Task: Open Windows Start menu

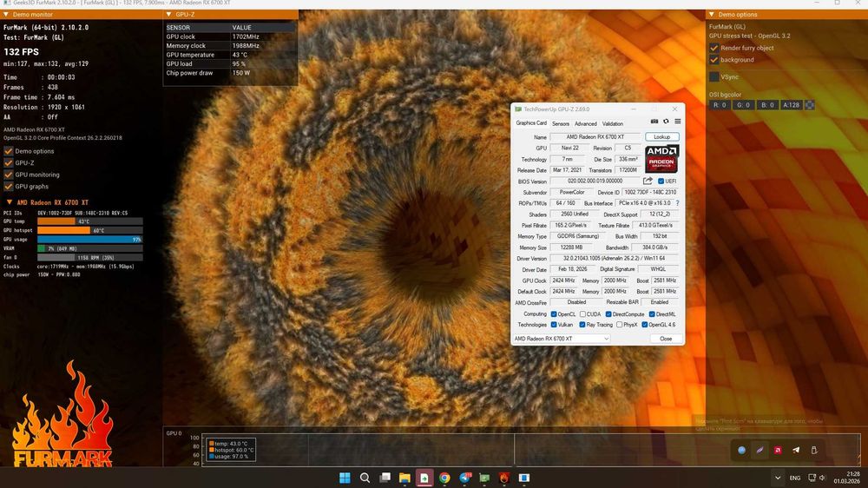Action: point(345,478)
